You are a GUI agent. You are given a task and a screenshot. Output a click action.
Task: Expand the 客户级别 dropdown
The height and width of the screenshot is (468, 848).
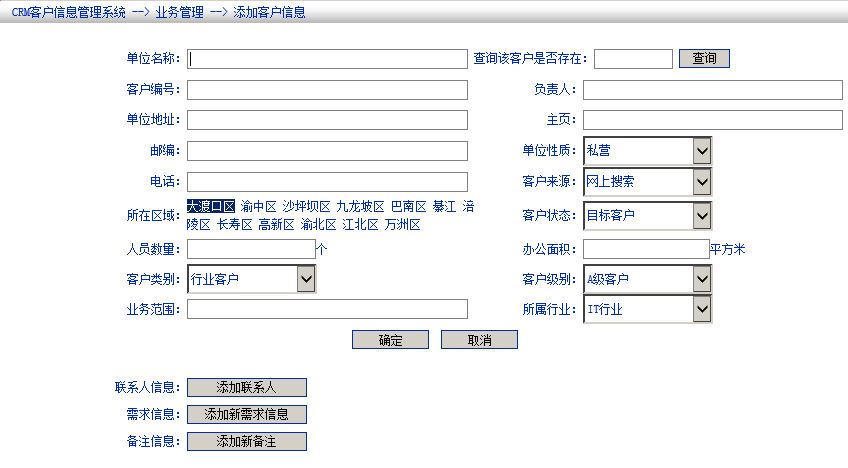pyautogui.click(x=702, y=279)
